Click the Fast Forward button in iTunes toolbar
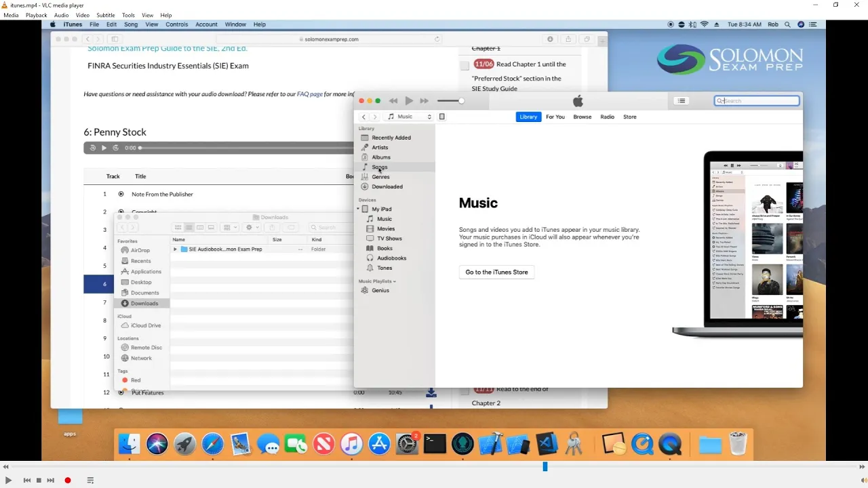Screen dimensions: 868x488 [x=425, y=101]
